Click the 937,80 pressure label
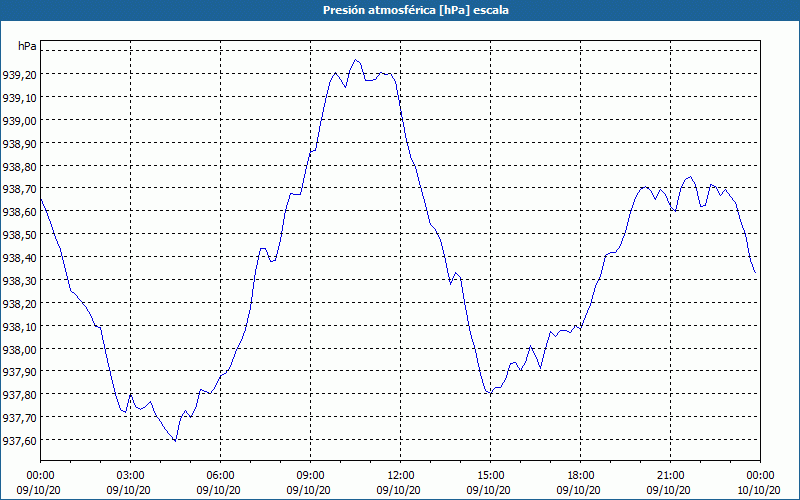This screenshot has height=500, width=800. 19,395
